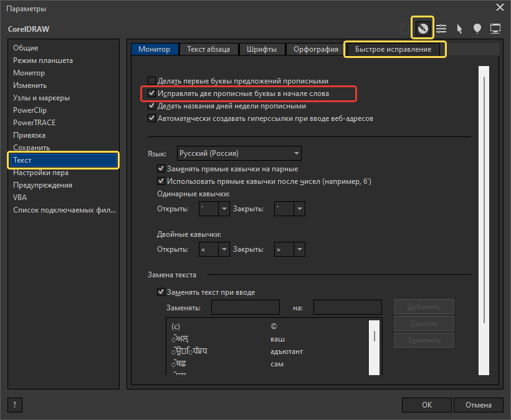Select the CorelDRAW options icon
Image resolution: width=511 pixels, height=420 pixels.
coord(423,29)
